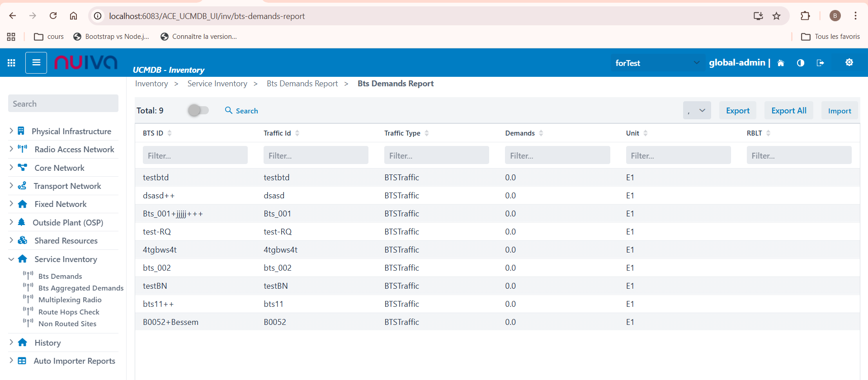
Task: Click browser bookmark star icon
Action: [776, 16]
